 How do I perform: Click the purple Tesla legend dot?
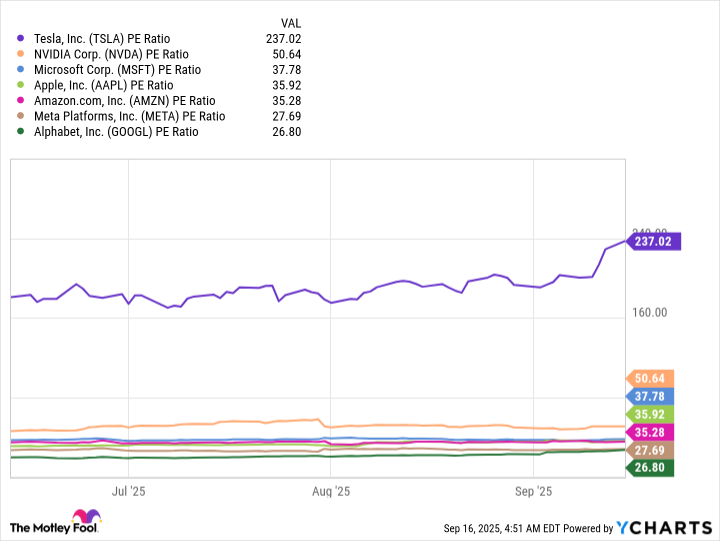20,38
